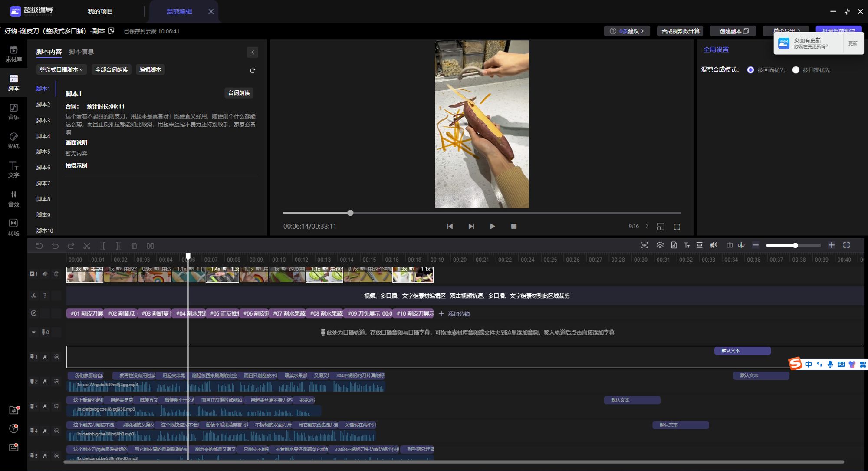868x471 pixels.
Task: Select 脚本10 in script list
Action: [45, 231]
